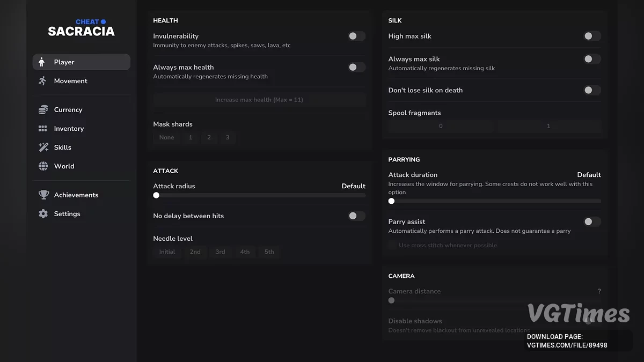Screen dimensions: 644x362
Task: Click the Settings gear icon
Action: (43, 213)
